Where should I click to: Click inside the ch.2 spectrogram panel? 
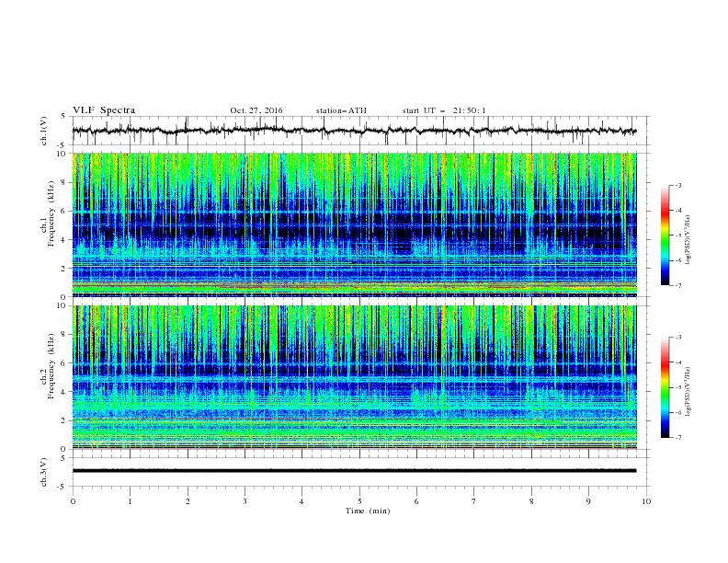pos(354,377)
